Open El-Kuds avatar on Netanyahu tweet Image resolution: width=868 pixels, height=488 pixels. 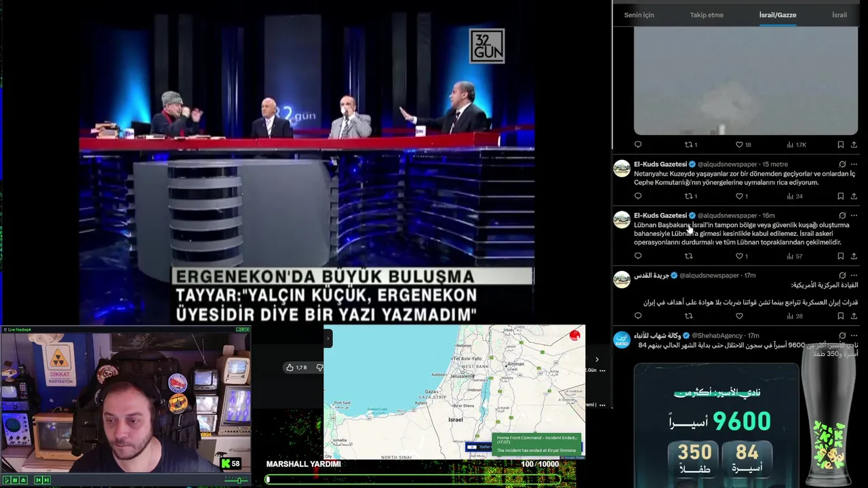(622, 168)
